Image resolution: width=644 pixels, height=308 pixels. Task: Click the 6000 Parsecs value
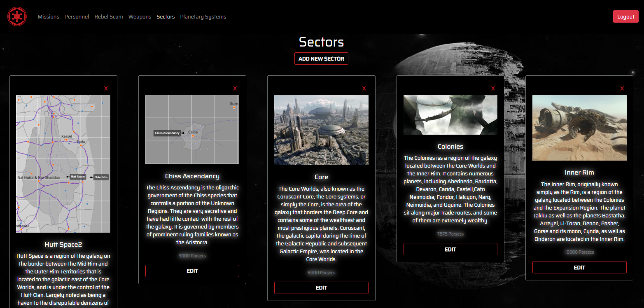321,273
